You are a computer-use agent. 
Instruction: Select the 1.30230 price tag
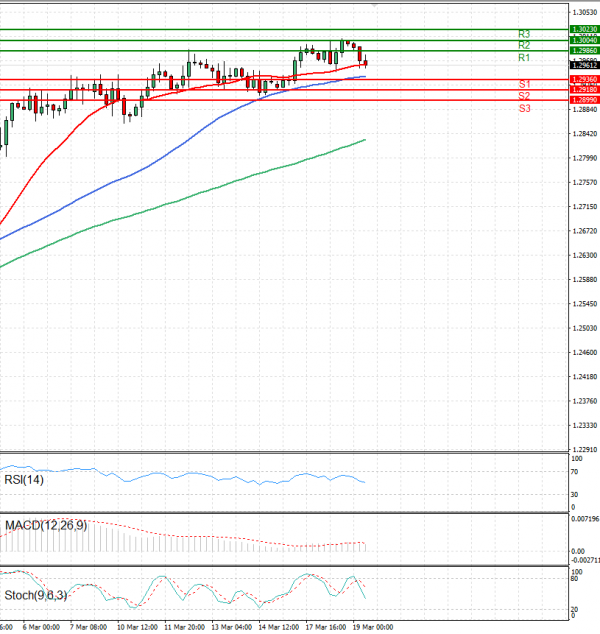point(585,29)
